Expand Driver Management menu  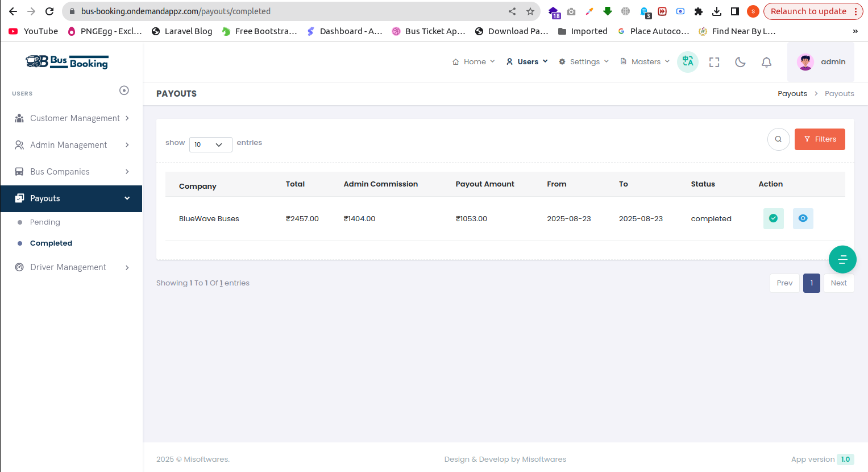point(71,267)
